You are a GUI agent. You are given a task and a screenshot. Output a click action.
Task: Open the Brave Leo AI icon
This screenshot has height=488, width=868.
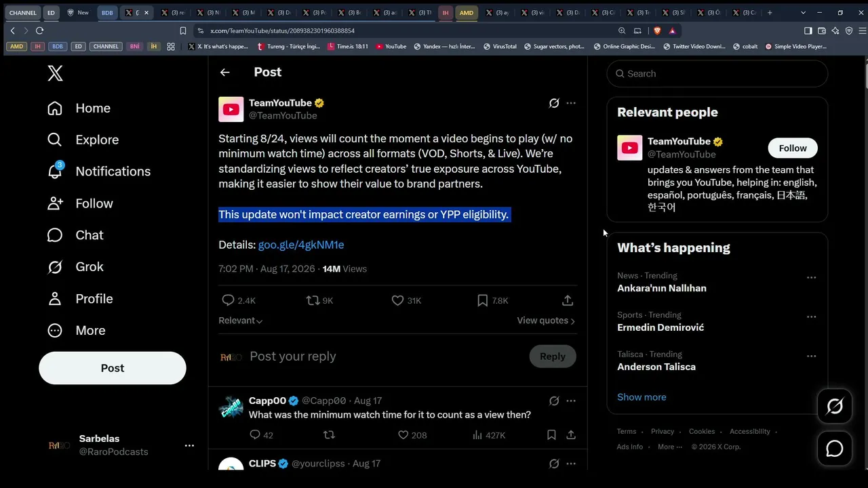click(835, 30)
